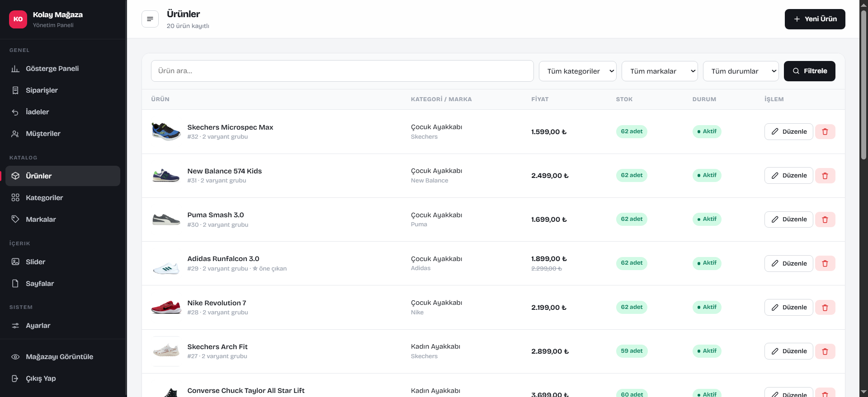Click the Ürün ara search field

342,71
